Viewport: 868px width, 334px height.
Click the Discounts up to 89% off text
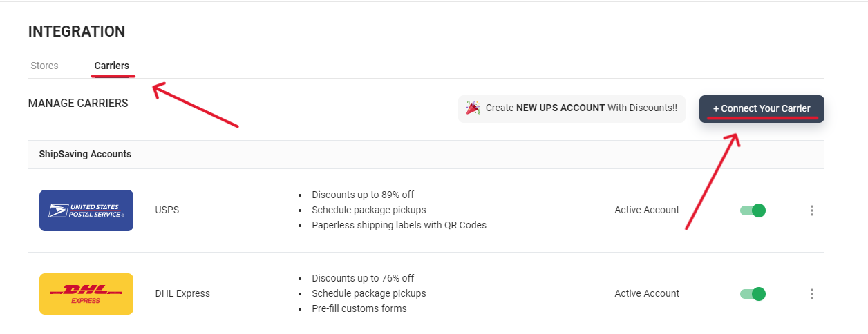tap(363, 195)
